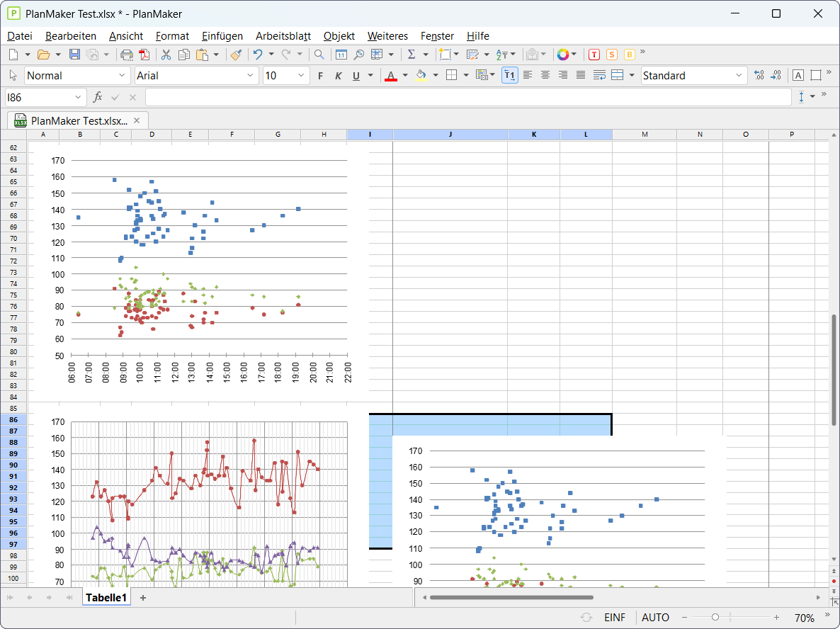Insert new object frame icon
The height and width of the screenshot is (629, 840).
click(x=445, y=54)
